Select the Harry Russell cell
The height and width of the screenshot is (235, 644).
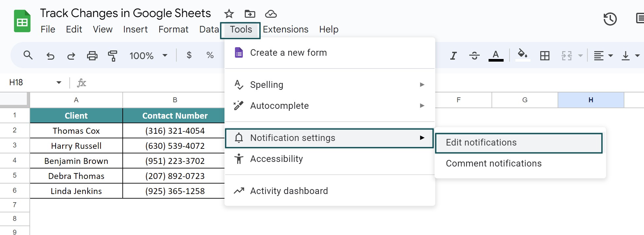point(76,146)
